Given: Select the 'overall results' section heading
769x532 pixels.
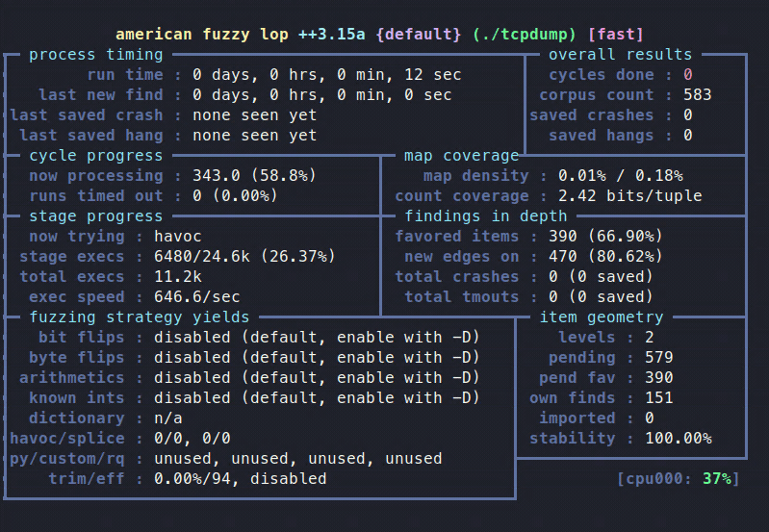Looking at the screenshot, I should (x=620, y=55).
